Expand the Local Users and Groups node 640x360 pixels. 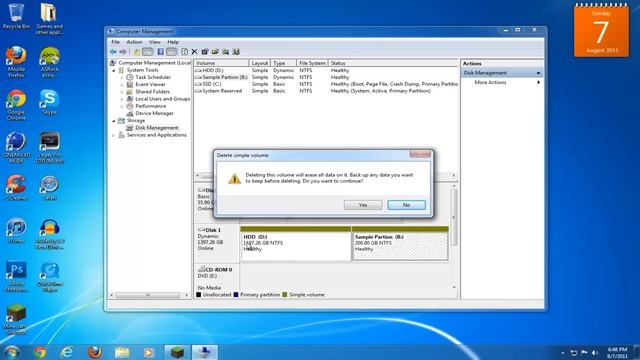click(122, 99)
